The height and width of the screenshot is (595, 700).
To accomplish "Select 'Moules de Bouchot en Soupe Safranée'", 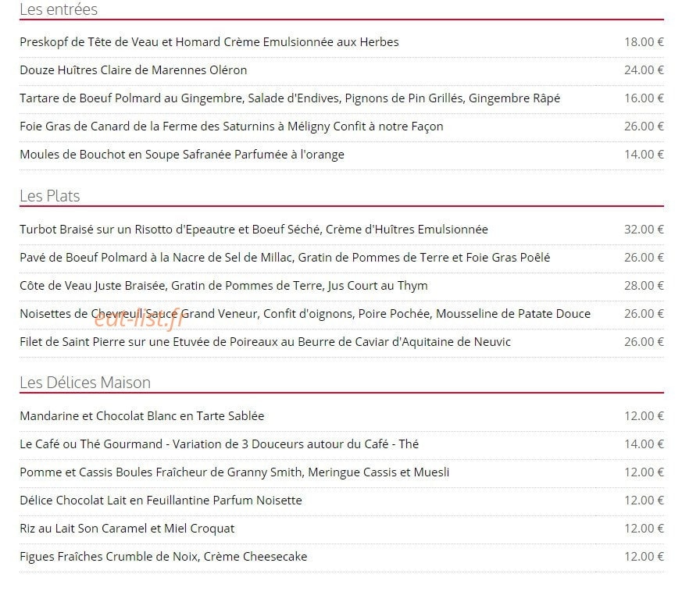I will pos(182,155).
